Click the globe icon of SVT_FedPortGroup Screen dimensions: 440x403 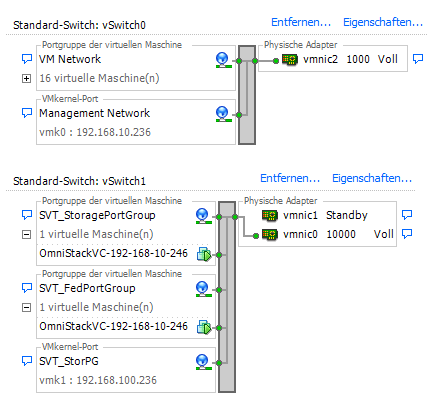[x=203, y=289]
